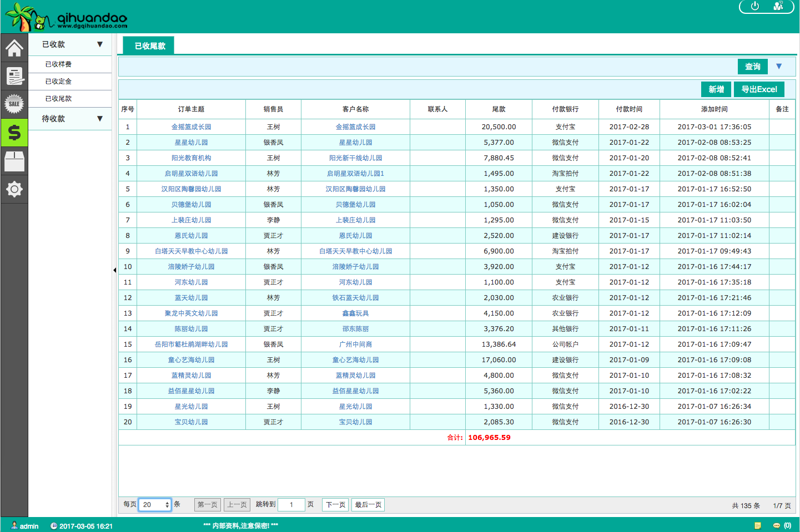
Task: Open the box inventory sidebar icon
Action: pos(14,161)
